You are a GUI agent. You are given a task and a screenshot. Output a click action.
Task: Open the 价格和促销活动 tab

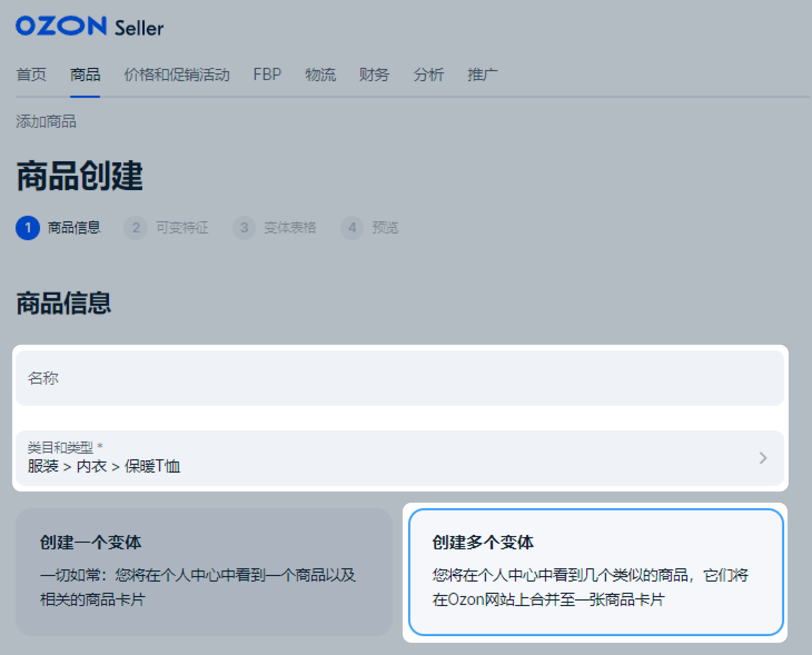click(x=177, y=75)
